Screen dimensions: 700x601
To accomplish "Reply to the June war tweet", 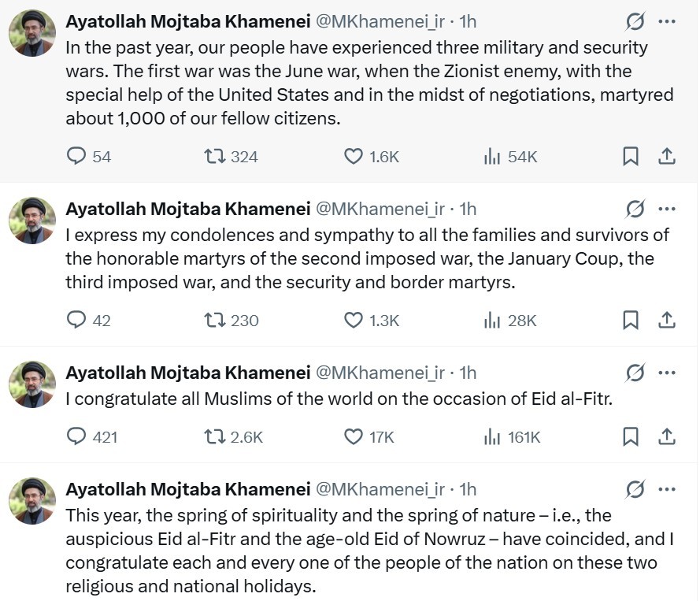I will click(x=76, y=157).
